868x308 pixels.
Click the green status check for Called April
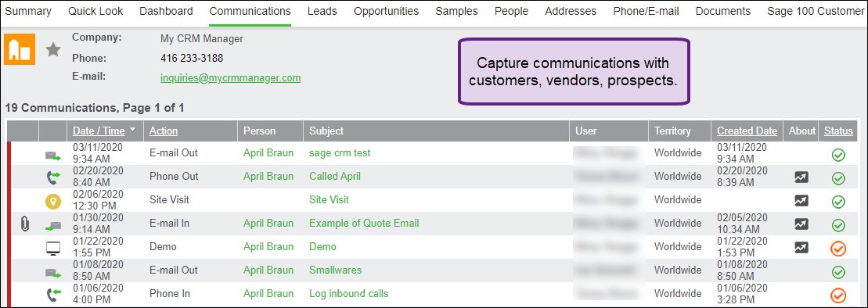[x=838, y=178]
